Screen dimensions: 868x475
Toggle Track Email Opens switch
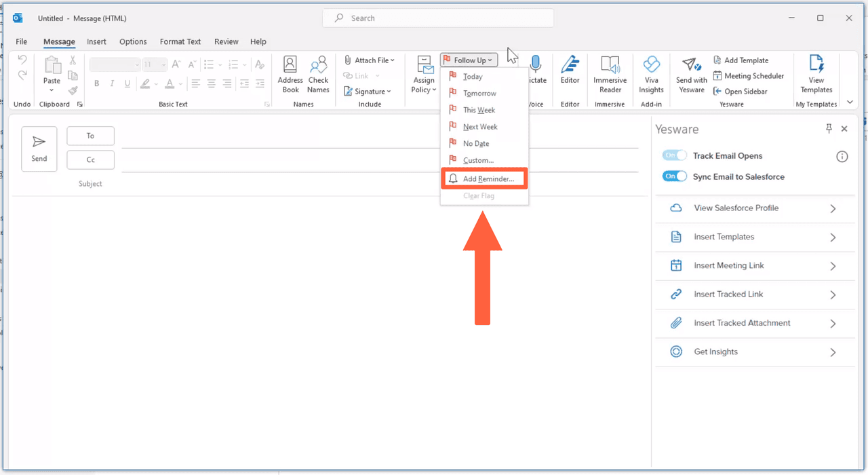(675, 155)
